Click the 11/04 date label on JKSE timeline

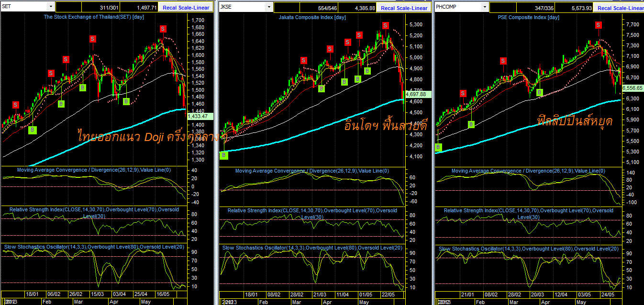343,295
